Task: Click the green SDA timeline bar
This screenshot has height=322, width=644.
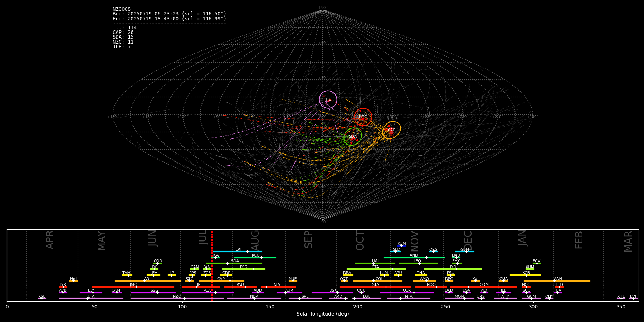Action: click(x=234, y=263)
